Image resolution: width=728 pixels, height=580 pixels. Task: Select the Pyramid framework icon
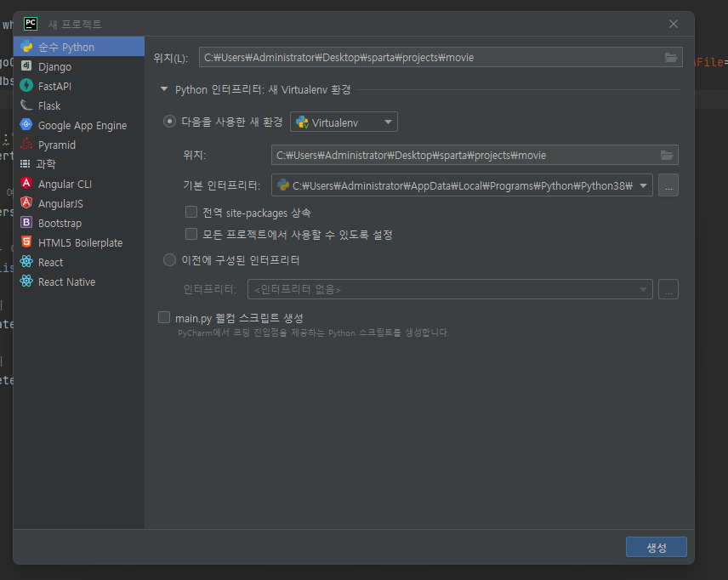tap(26, 144)
